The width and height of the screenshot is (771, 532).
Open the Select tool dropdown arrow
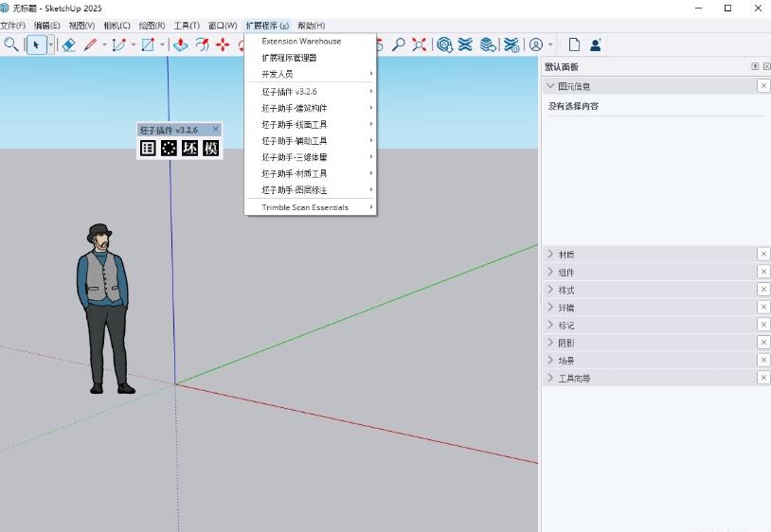pyautogui.click(x=50, y=44)
